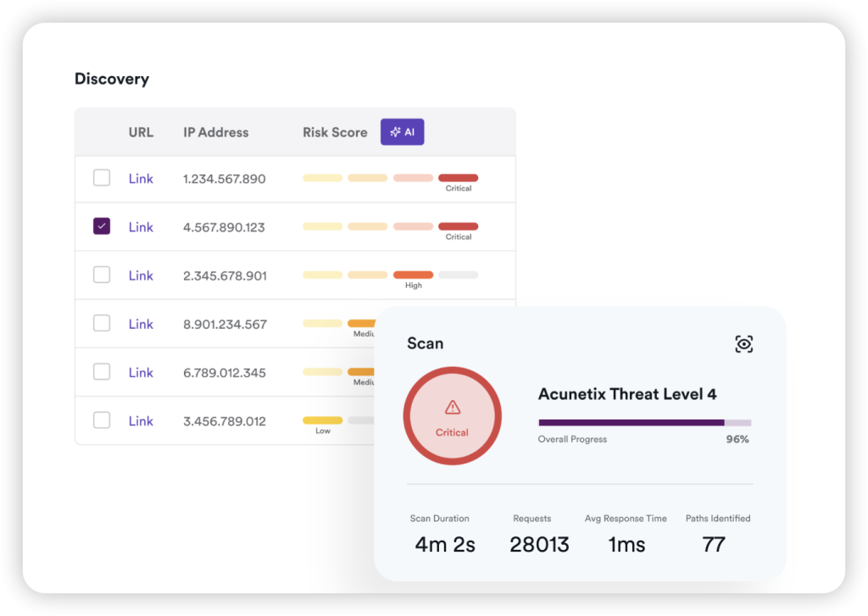Image resolution: width=868 pixels, height=616 pixels.
Task: Click the Critical warning triangle icon
Action: (452, 408)
